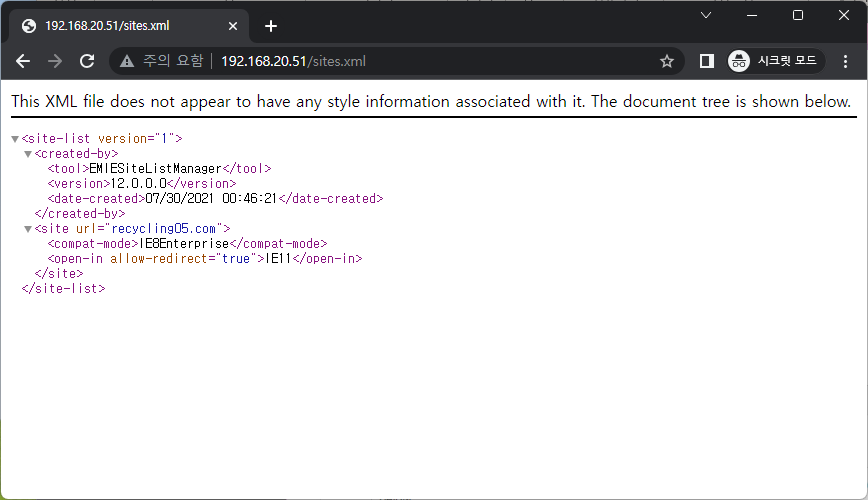The height and width of the screenshot is (500, 868).
Task: Click the XML no-style information notice text
Action: click(x=431, y=102)
